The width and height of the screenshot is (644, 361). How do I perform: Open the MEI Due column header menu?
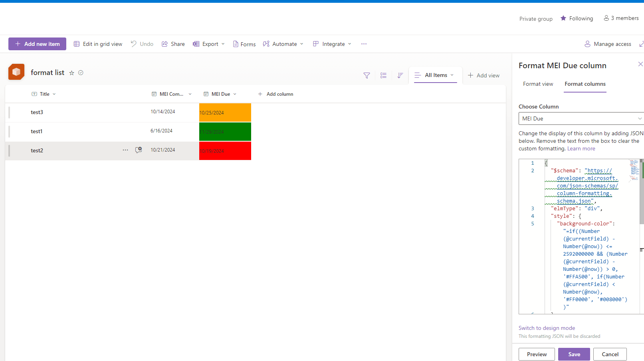(220, 94)
